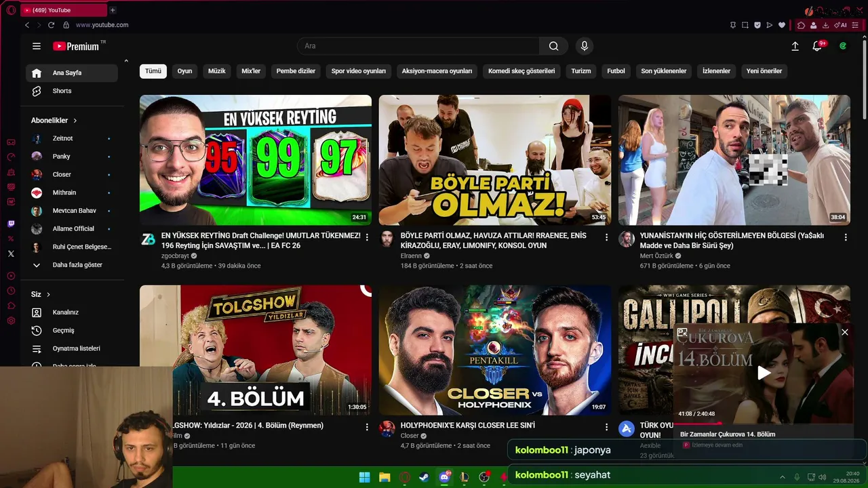Play the Çukurova 14. Bölüm miniplayer
Viewport: 868px width, 488px height.
764,373
